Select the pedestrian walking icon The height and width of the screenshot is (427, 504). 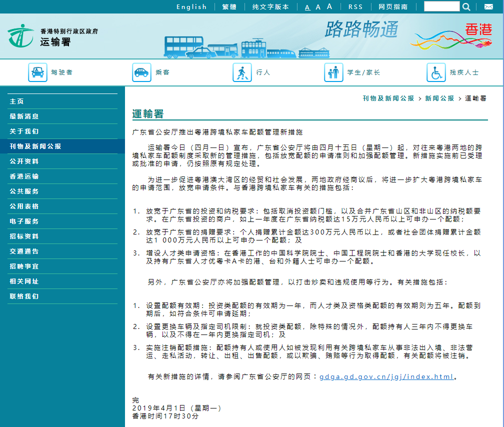click(x=242, y=72)
